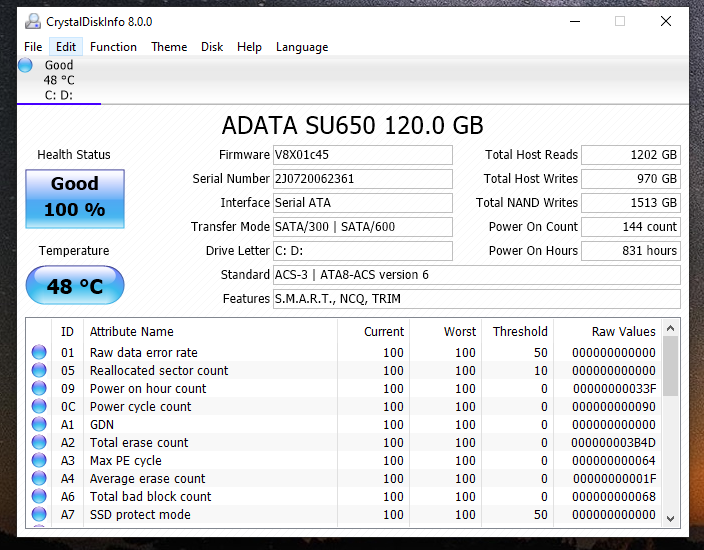Open the Language menu
Image resolution: width=704 pixels, height=550 pixels.
[x=301, y=47]
